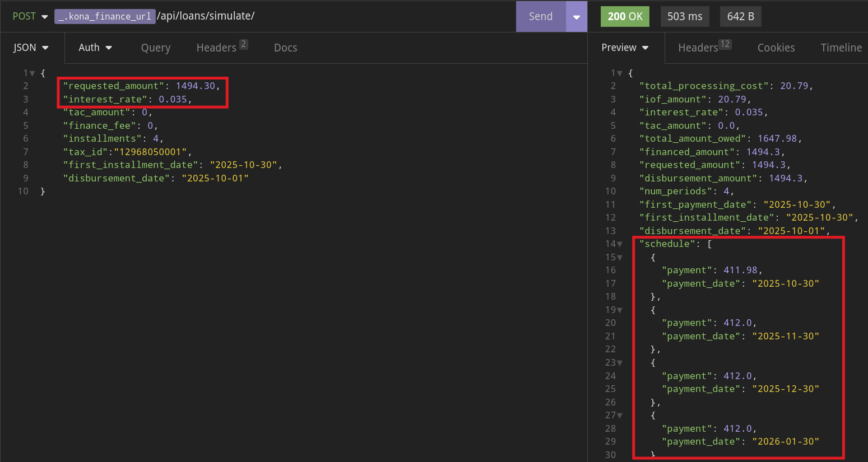Image resolution: width=868 pixels, height=462 pixels.
Task: Click the total_amount_owed value 1647.98
Action: [777, 138]
